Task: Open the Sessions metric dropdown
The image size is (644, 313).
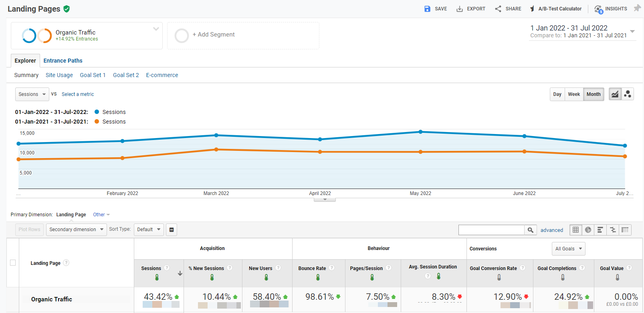Action: (32, 94)
